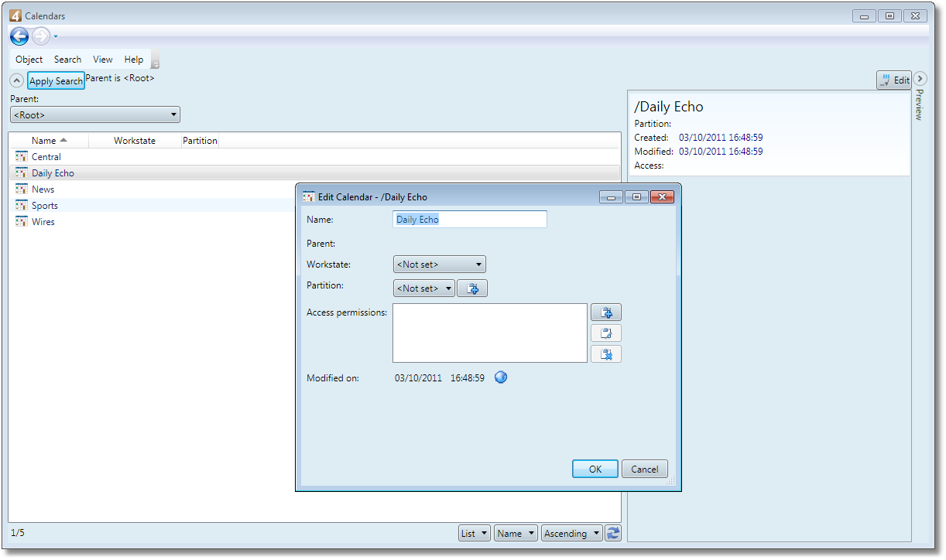Open the Name sort field dropdown
The image size is (946, 560).
click(x=516, y=533)
